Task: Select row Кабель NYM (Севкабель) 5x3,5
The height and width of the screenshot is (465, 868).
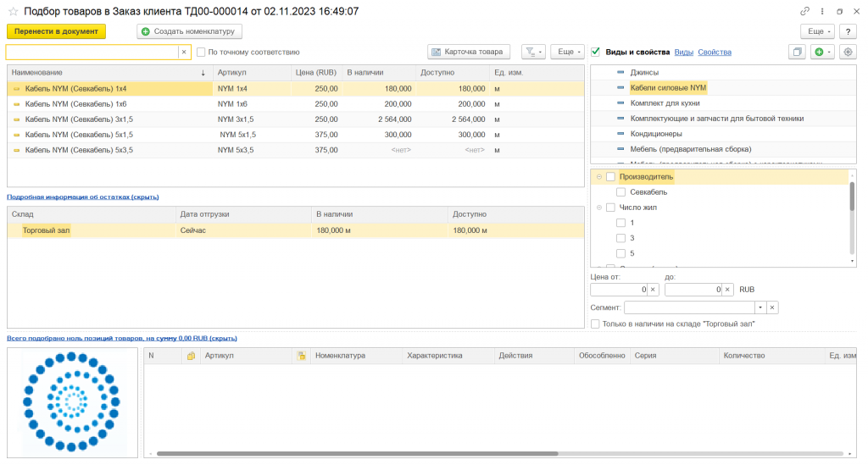Action: pyautogui.click(x=296, y=151)
